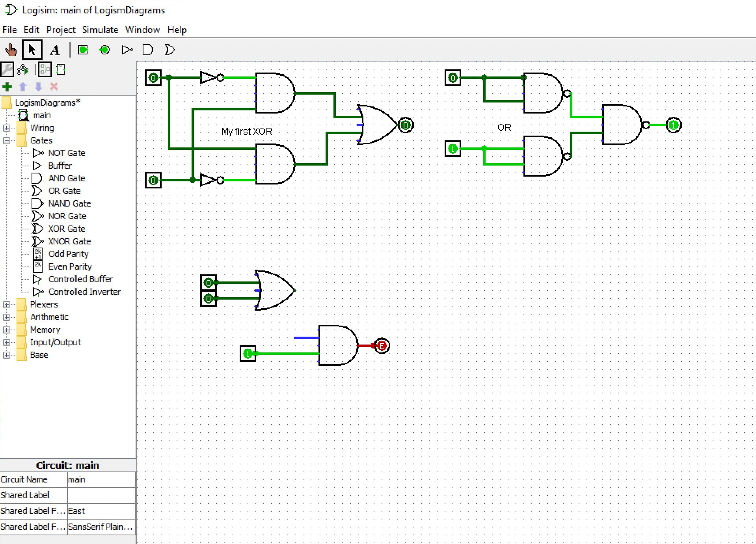Click the red delete circuit X icon
Image resolution: width=756 pixels, height=544 pixels.
(x=54, y=87)
